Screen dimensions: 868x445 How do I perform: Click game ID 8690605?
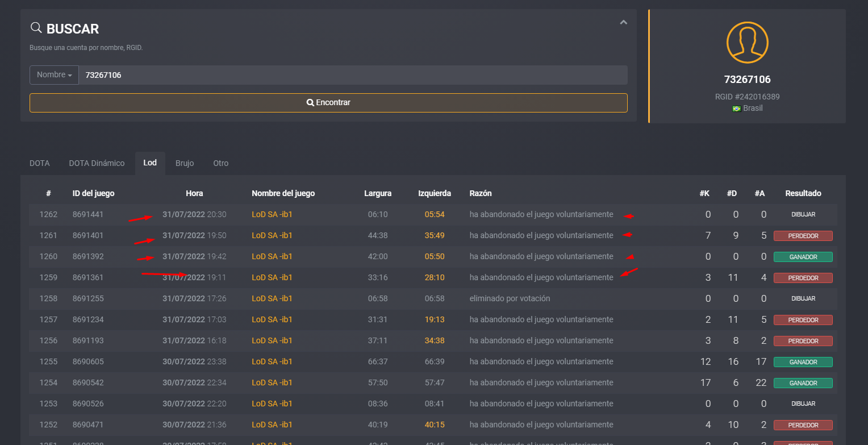(x=88, y=361)
